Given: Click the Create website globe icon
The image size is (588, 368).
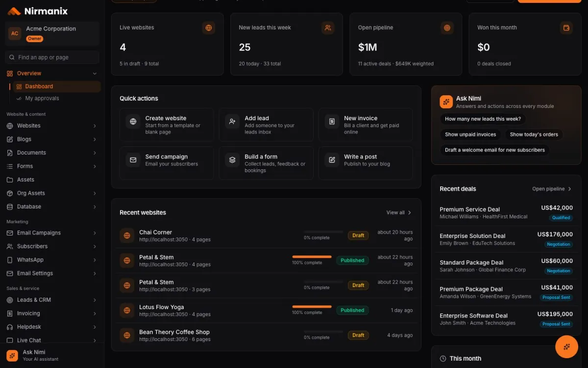Looking at the screenshot, I should click(x=133, y=122).
